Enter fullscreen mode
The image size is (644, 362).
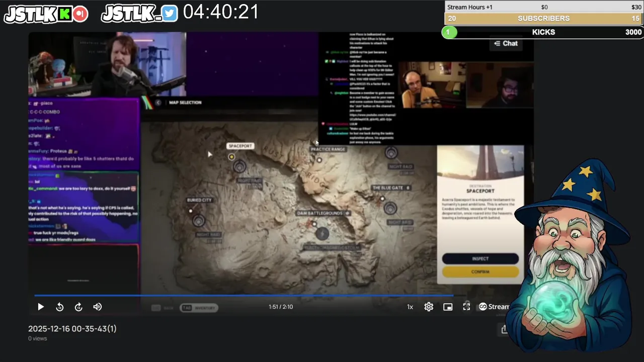coord(466,307)
